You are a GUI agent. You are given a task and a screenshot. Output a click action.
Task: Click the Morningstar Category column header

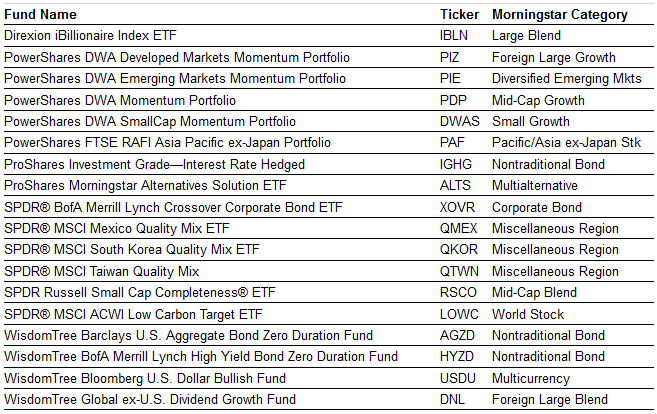tap(560, 15)
